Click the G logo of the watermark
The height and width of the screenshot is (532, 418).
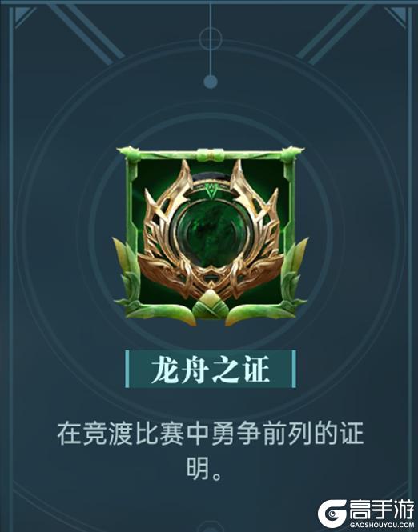click(x=332, y=514)
